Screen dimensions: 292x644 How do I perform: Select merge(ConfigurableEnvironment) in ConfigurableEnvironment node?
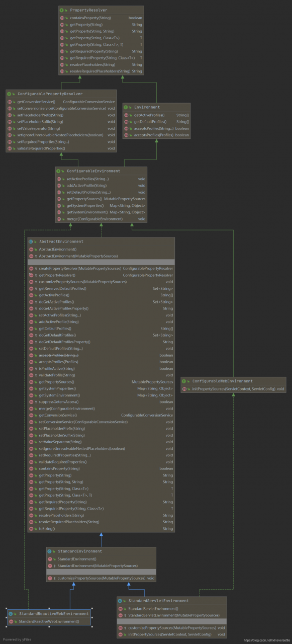point(101,219)
